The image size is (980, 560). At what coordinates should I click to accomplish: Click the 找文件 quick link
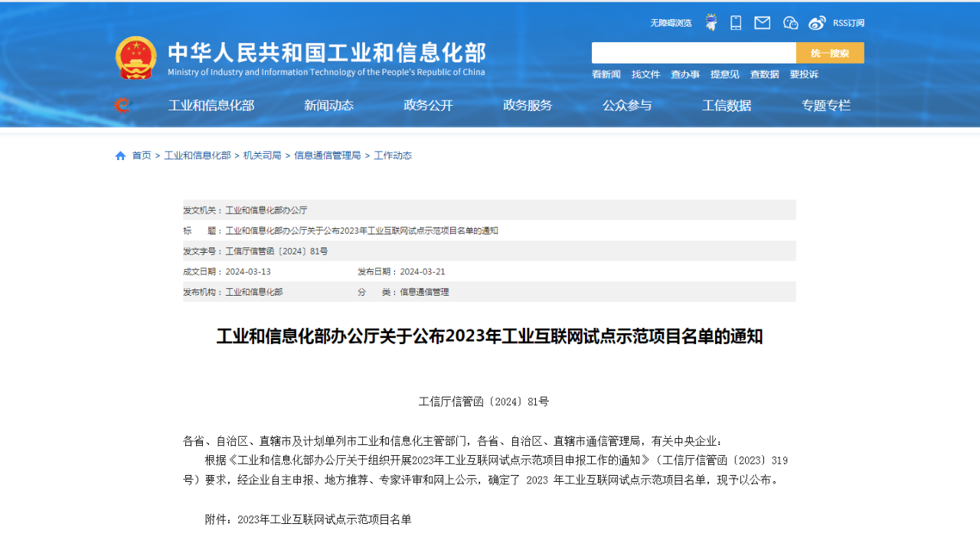pyautogui.click(x=645, y=74)
